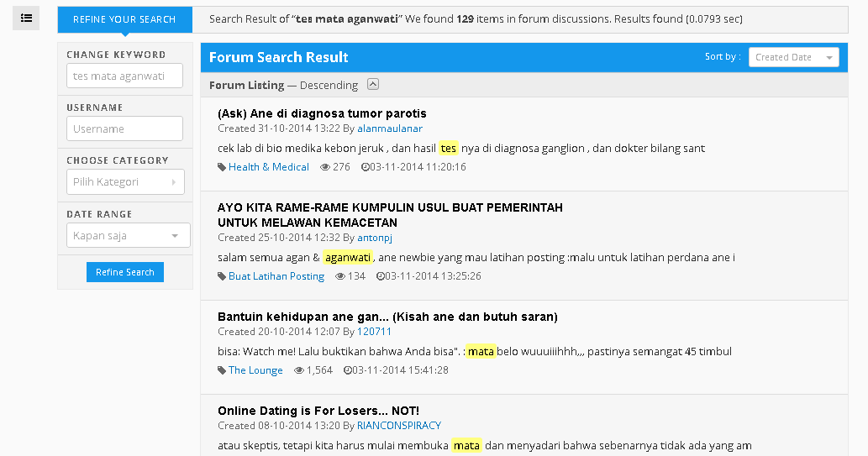Visit user RIANCONSPIRACY's profile
This screenshot has width=868, height=456.
point(399,426)
